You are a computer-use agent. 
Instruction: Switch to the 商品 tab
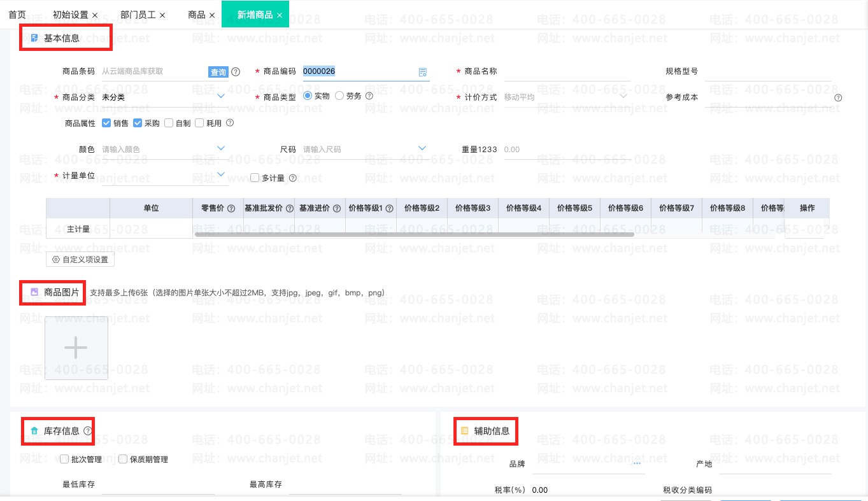197,15
